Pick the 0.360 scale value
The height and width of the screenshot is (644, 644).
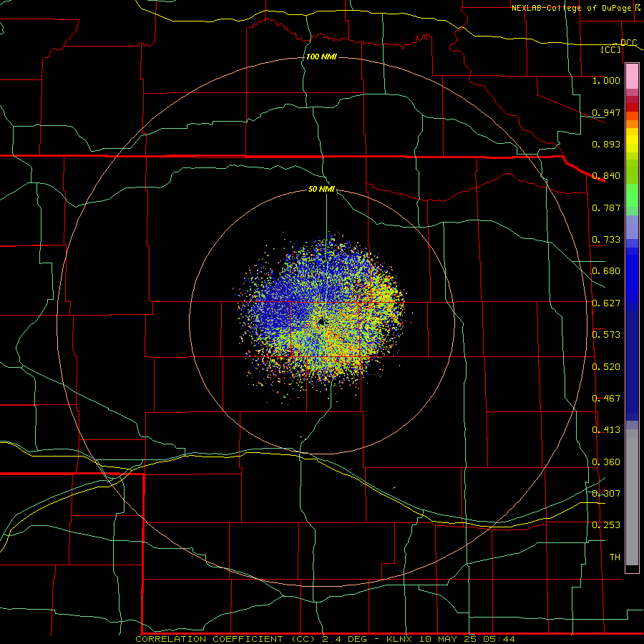pyautogui.click(x=606, y=462)
